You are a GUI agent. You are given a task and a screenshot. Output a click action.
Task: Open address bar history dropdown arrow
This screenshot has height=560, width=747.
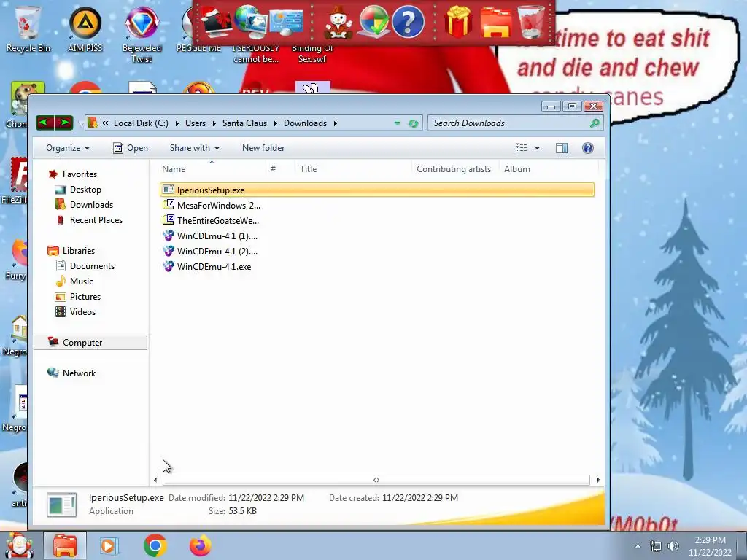[x=397, y=123]
